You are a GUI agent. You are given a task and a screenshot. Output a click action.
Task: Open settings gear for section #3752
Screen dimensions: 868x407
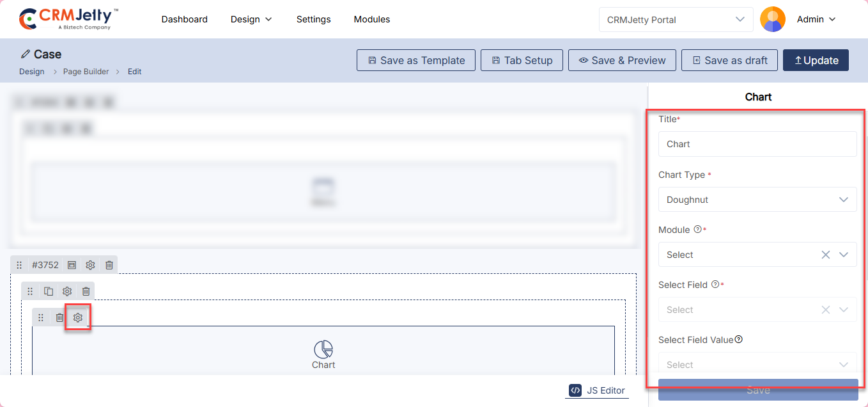tap(91, 265)
